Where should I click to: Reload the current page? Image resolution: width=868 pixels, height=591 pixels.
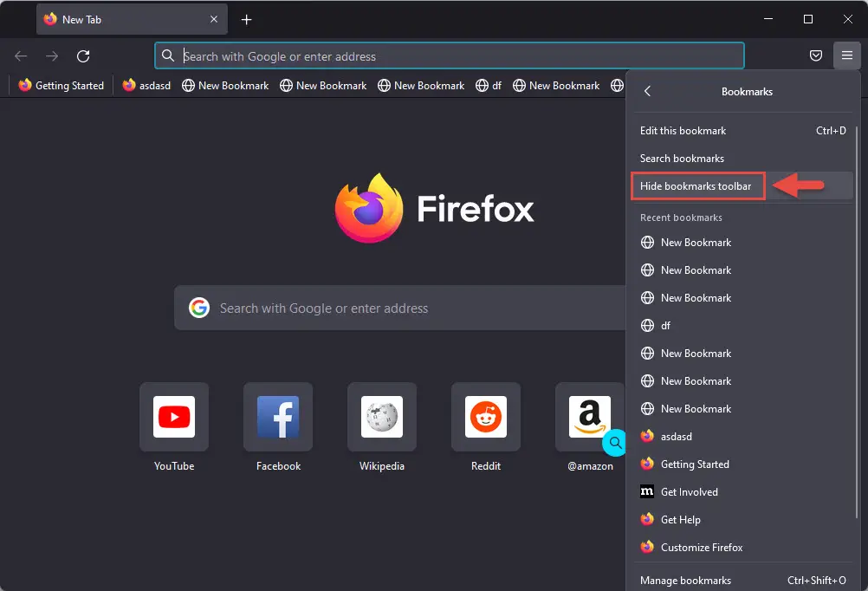[x=83, y=56]
